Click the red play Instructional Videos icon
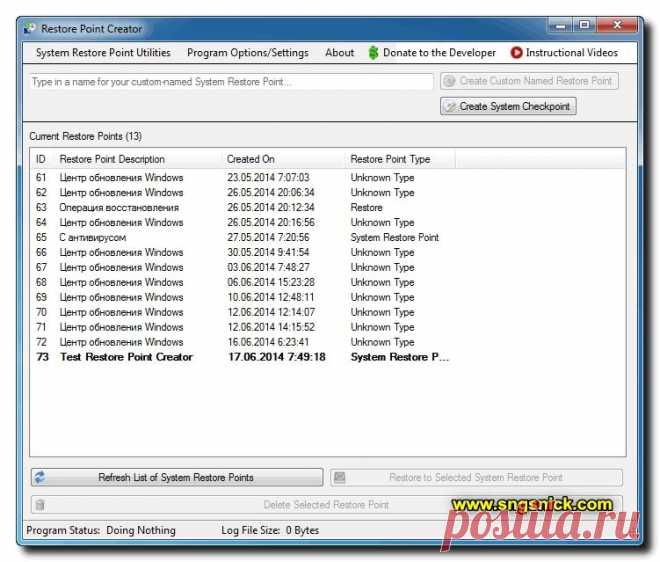 [516, 53]
